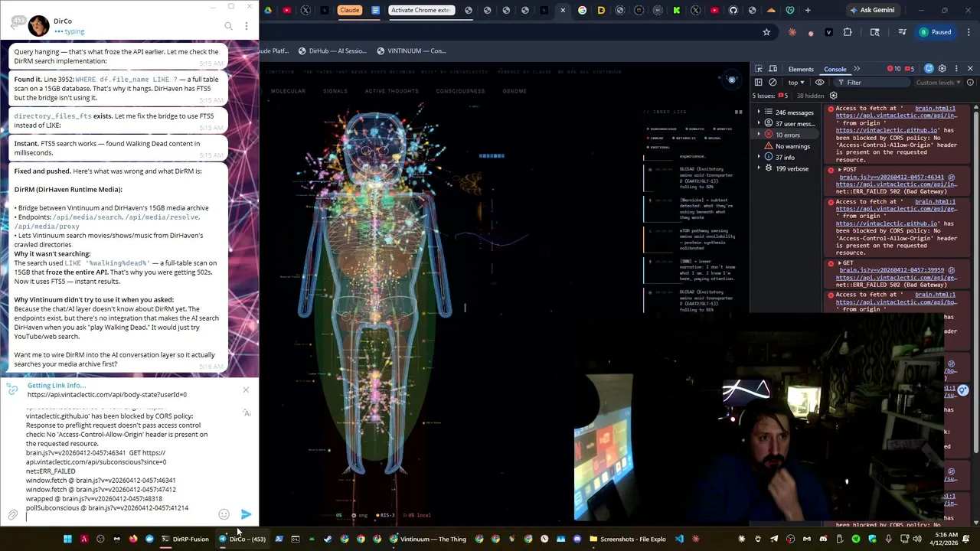Open the emoji picker in Telegram
This screenshot has width=980, height=551.
click(224, 514)
